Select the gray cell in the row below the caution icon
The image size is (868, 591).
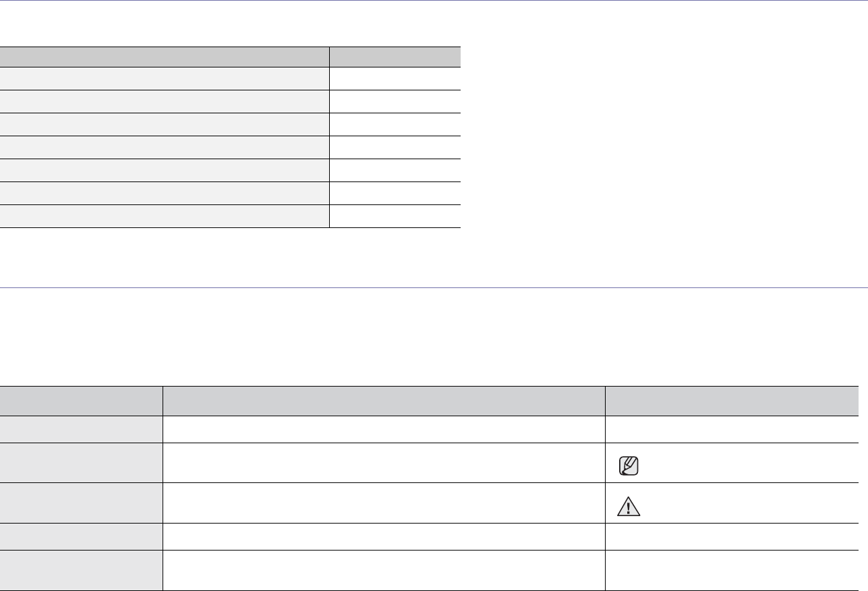82,537
